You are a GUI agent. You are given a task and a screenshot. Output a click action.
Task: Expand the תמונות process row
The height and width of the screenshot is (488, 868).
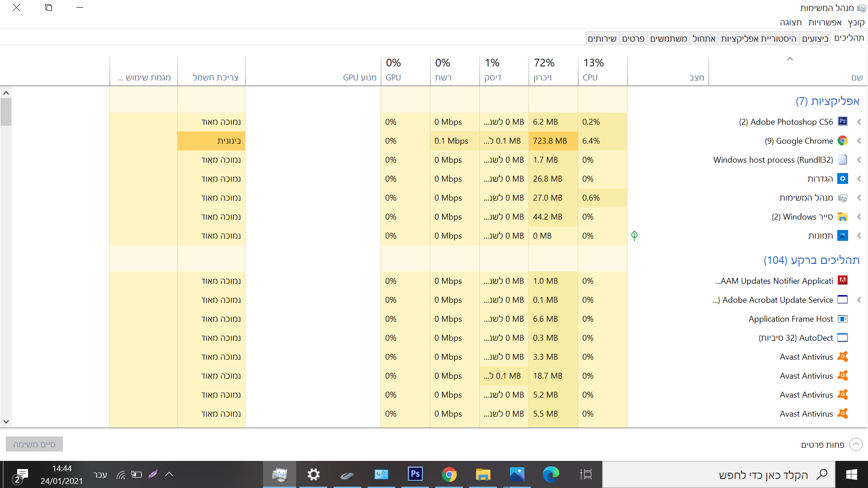coord(859,235)
